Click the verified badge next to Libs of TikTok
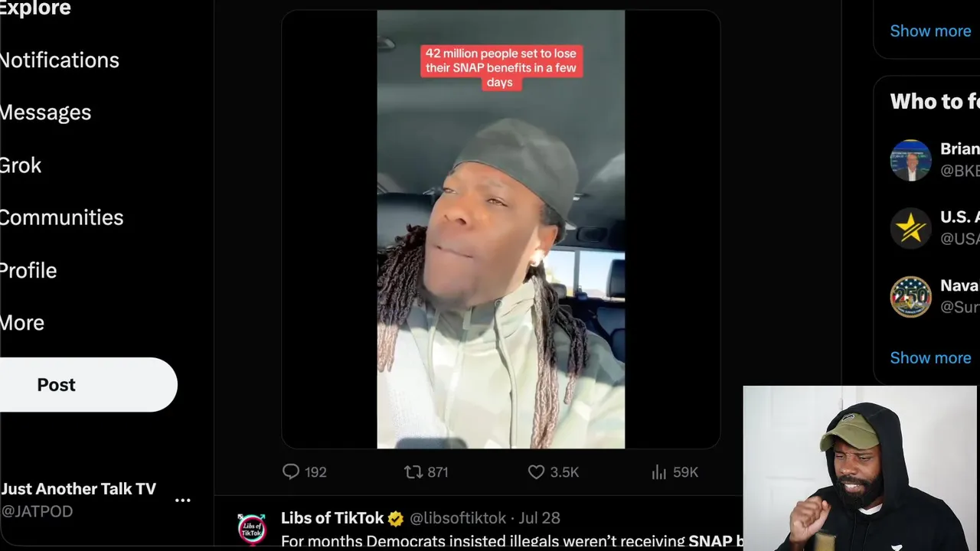This screenshot has height=551, width=980. [x=396, y=519]
